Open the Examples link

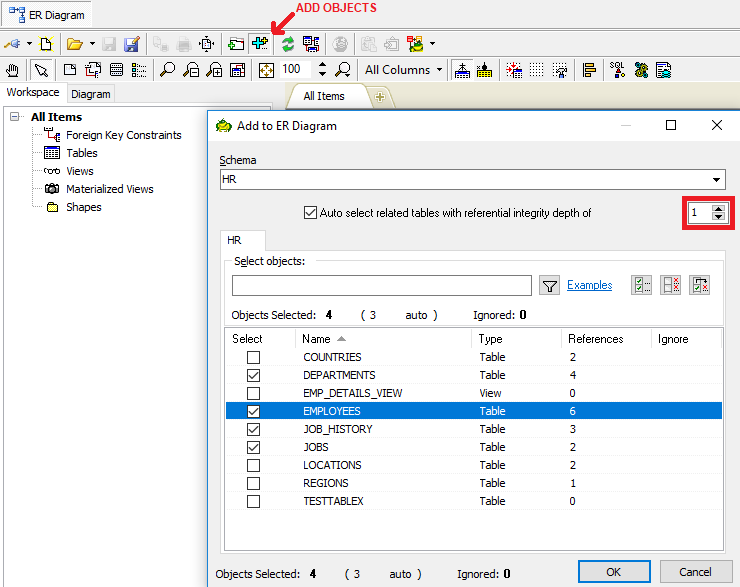point(589,286)
